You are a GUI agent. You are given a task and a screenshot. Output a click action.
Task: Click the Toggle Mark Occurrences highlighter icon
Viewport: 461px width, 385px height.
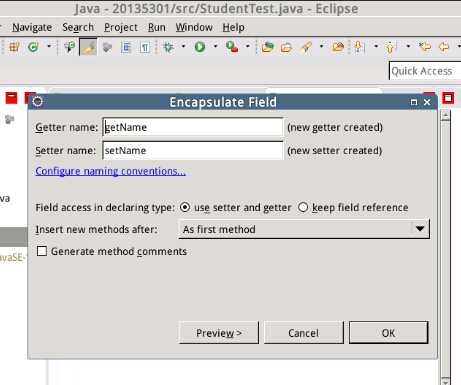point(88,47)
